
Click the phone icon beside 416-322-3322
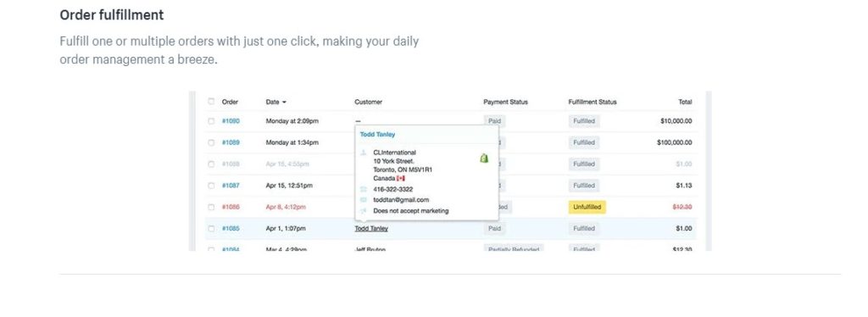point(363,189)
